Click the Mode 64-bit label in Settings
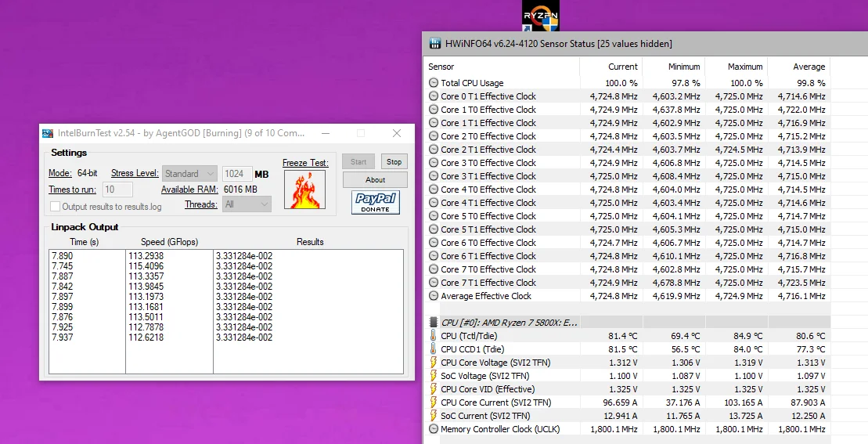Screen dimensions: 868x444 [73, 173]
